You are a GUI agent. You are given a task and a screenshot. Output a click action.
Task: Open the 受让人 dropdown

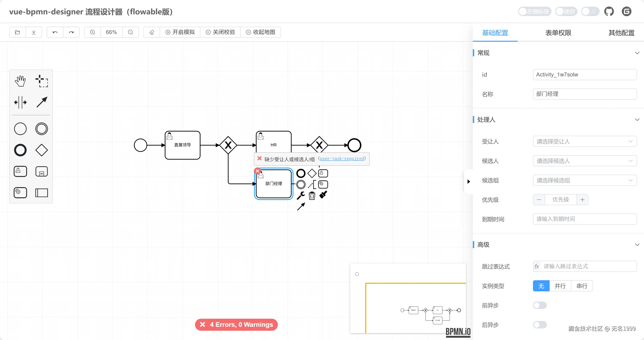click(x=585, y=142)
